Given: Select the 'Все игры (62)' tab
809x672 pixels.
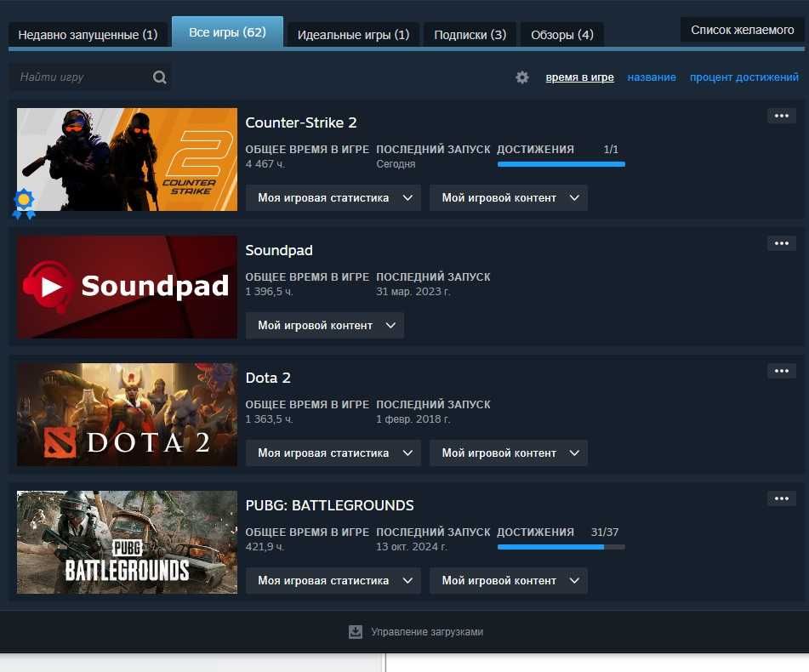Looking at the screenshot, I should [227, 32].
